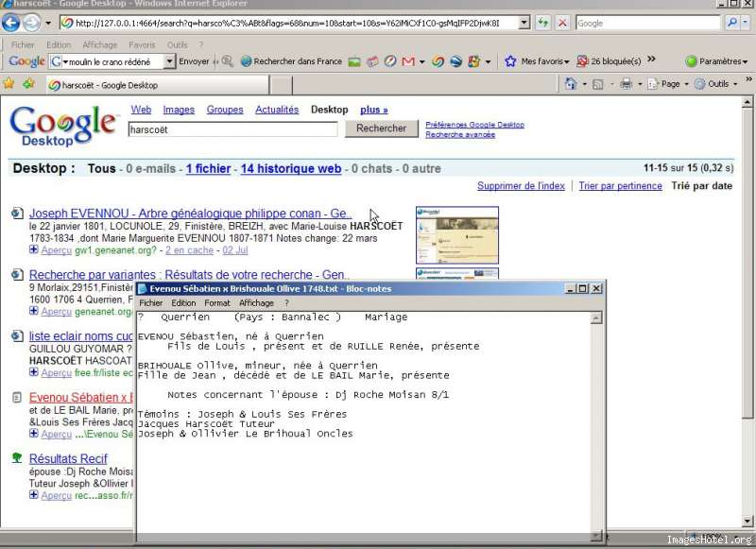Click the landscape picture icon on Google toolbar
Image resolution: width=756 pixels, height=549 pixels.
(354, 61)
